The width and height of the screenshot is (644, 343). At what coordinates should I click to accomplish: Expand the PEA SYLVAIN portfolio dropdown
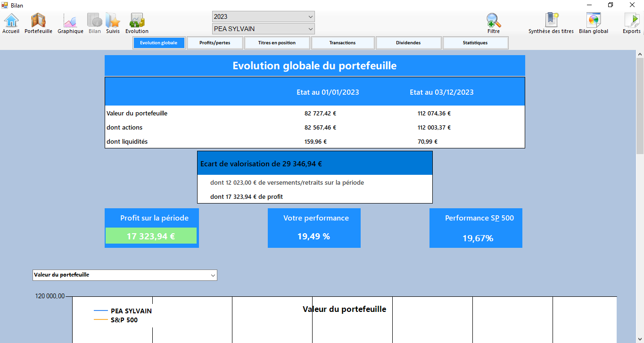(263, 29)
